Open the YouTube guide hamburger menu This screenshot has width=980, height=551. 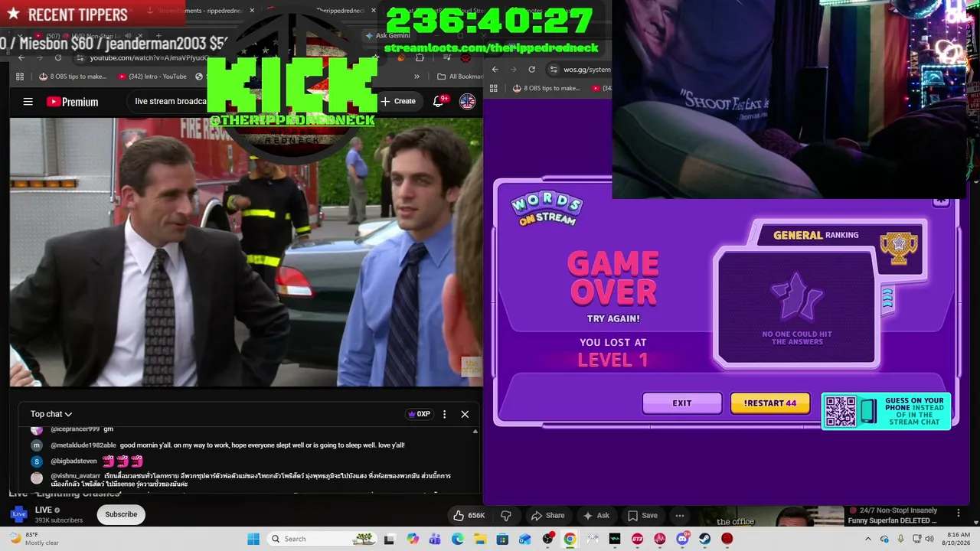[x=28, y=102]
